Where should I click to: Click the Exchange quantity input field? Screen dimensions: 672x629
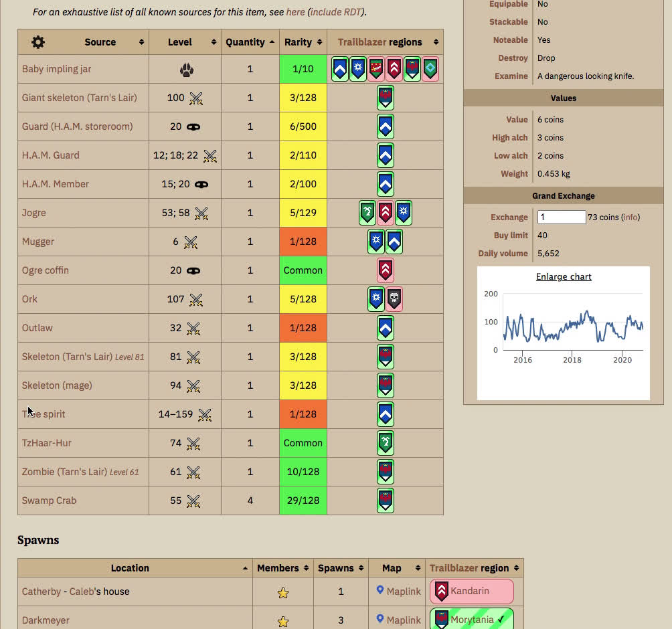[561, 217]
